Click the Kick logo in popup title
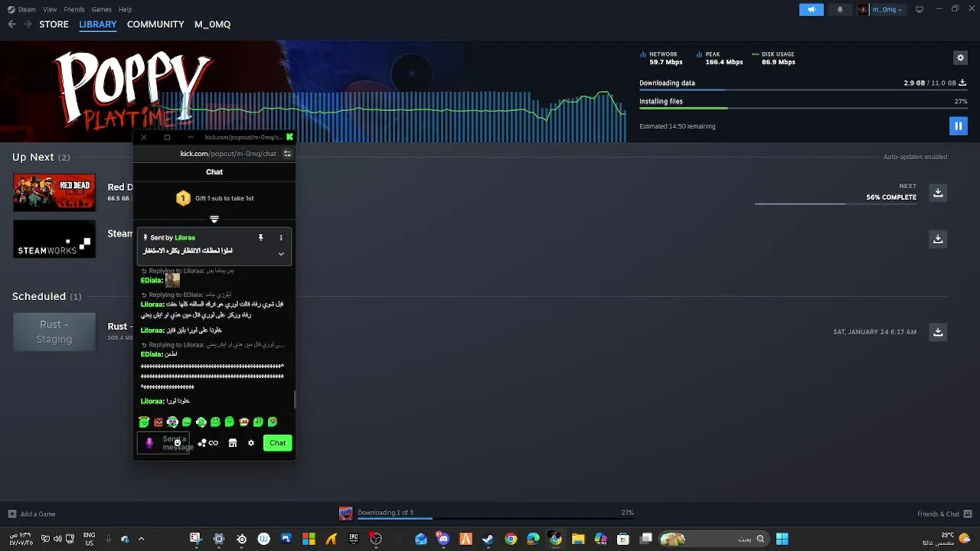The image size is (980, 551). pos(289,137)
